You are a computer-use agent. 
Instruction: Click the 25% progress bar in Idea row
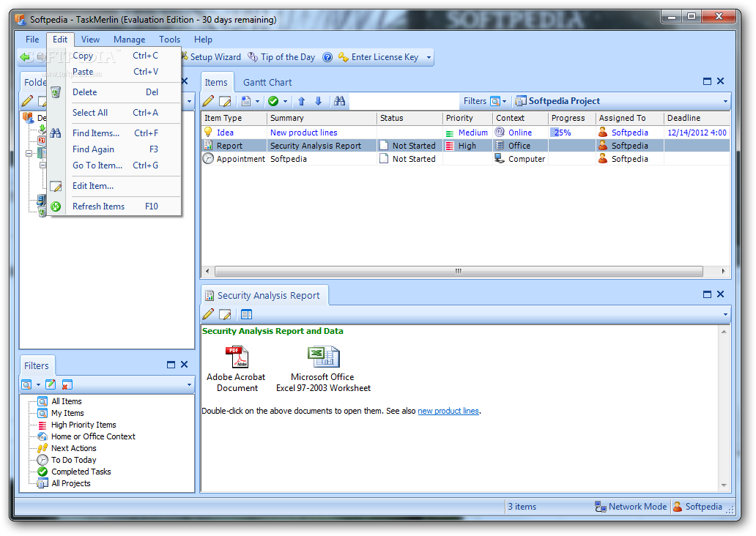point(572,133)
